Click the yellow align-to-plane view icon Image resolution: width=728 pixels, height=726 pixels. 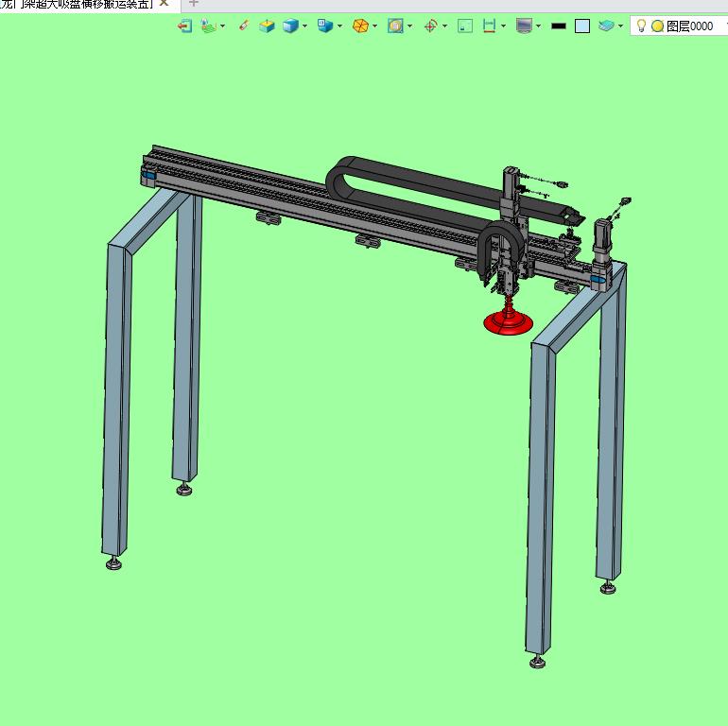267,26
